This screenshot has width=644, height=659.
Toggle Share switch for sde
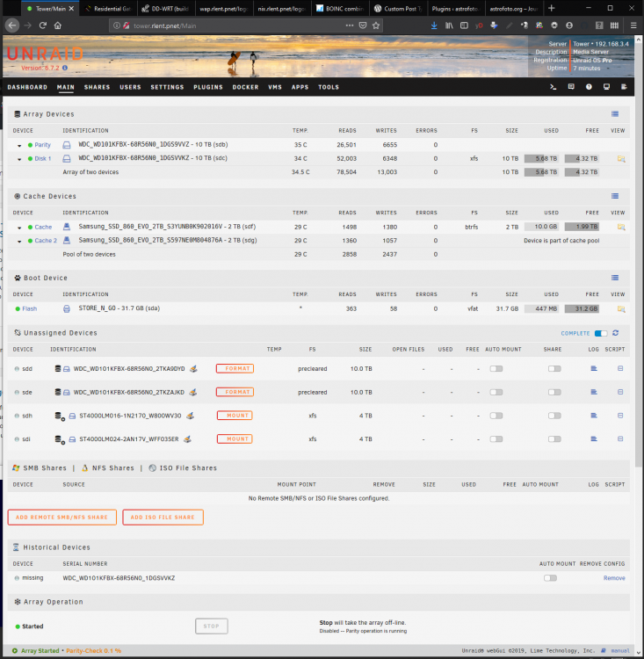(554, 392)
